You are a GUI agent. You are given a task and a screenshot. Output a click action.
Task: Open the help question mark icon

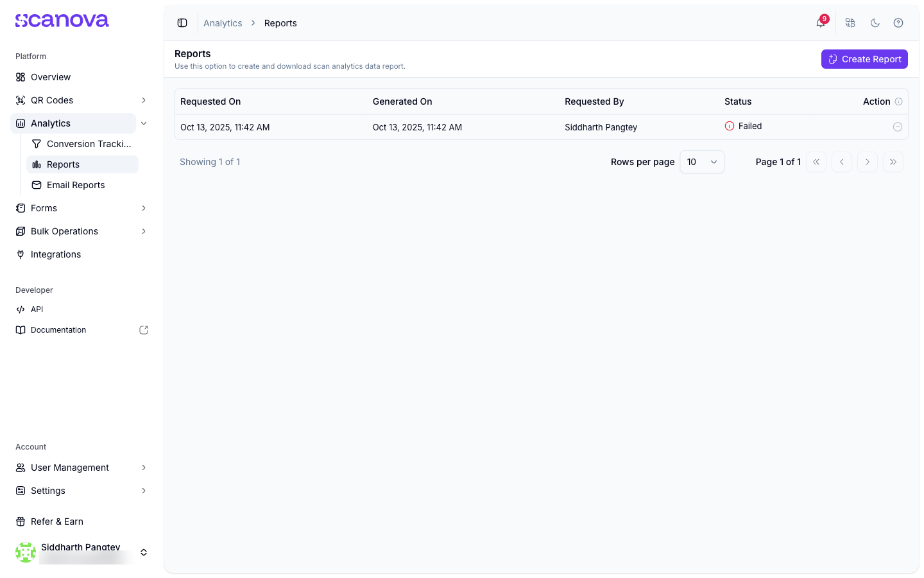(898, 23)
